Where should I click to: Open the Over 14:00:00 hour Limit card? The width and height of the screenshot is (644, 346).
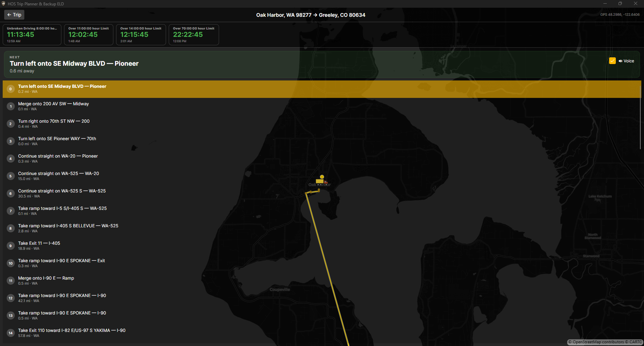pyautogui.click(x=141, y=35)
